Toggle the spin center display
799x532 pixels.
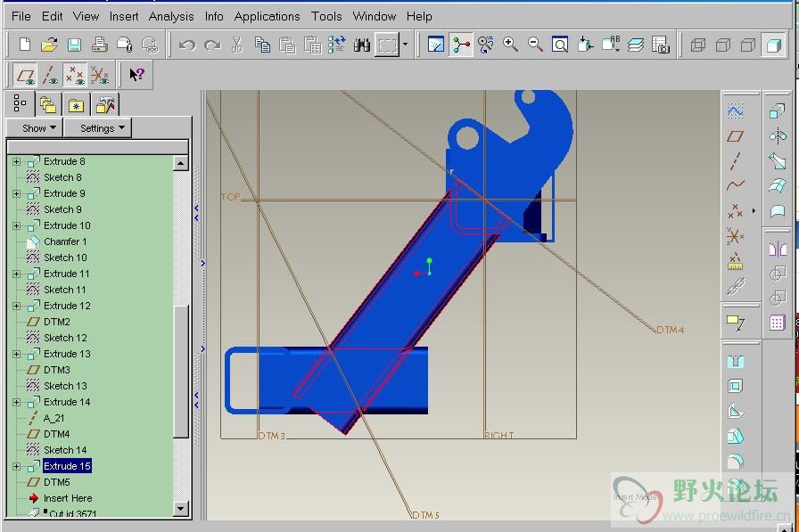tap(461, 45)
